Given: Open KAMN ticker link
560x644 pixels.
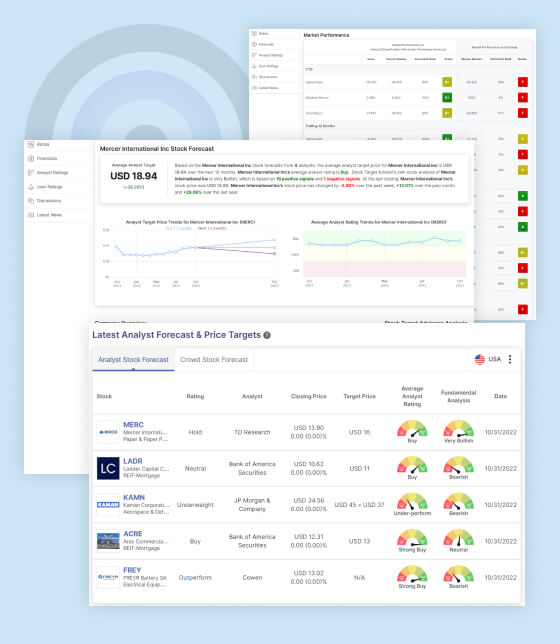Looking at the screenshot, I should pyautogui.click(x=134, y=497).
